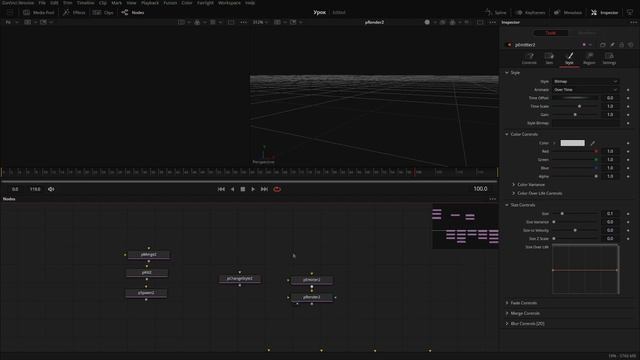Select the Modifiers button in Inspector
The image size is (640, 360).
point(586,33)
